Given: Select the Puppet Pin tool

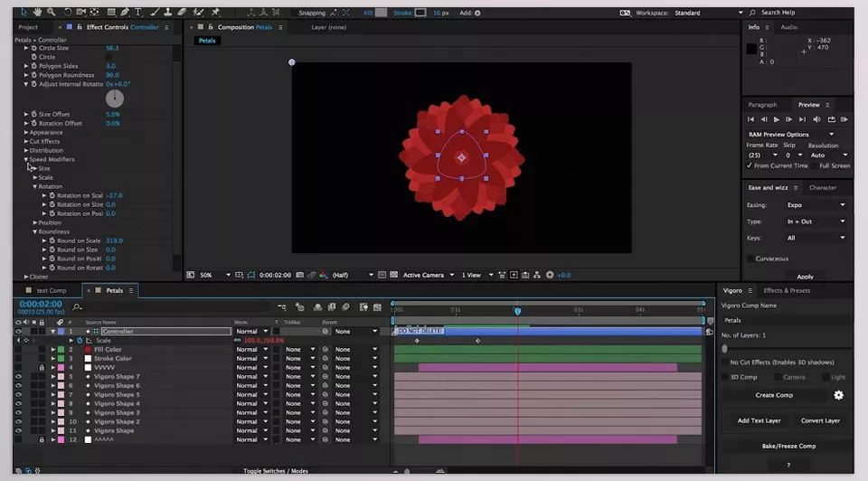Looking at the screenshot, I should (215, 12).
